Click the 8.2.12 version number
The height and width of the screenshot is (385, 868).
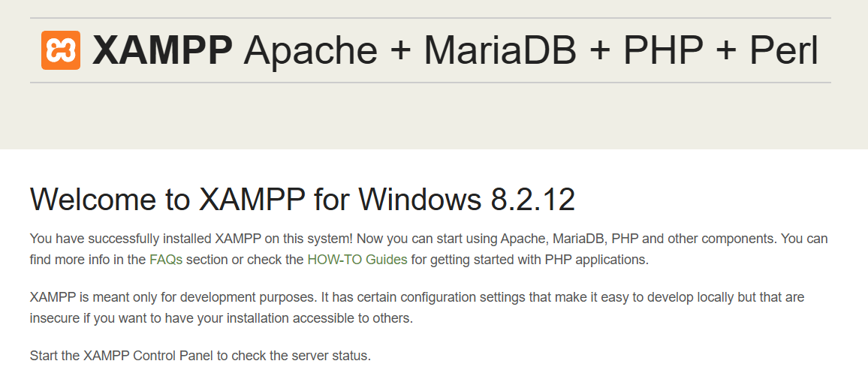532,199
